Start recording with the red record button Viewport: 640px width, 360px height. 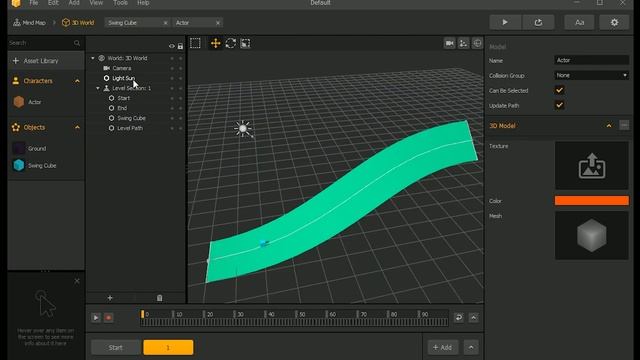[109, 317]
